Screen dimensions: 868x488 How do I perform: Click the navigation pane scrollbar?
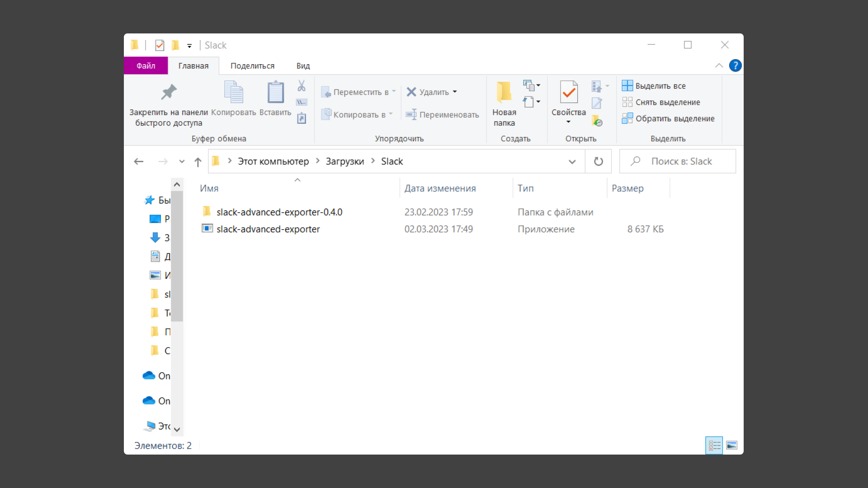[x=177, y=256]
